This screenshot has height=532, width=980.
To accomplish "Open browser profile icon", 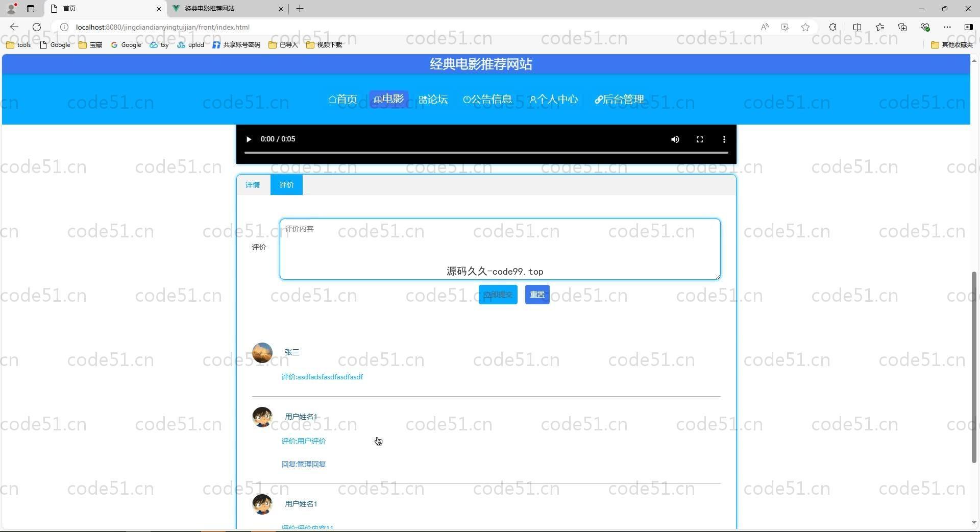I will [x=11, y=9].
